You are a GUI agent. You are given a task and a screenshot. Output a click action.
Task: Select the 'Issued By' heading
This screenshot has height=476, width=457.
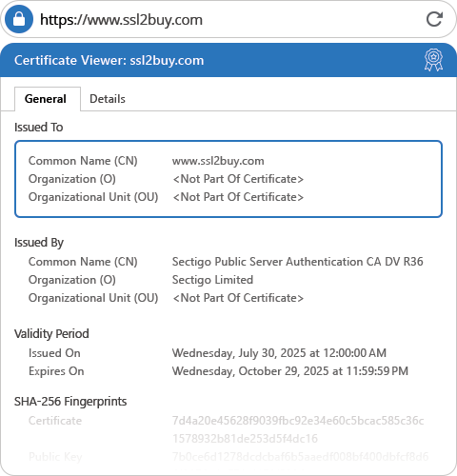click(x=39, y=243)
